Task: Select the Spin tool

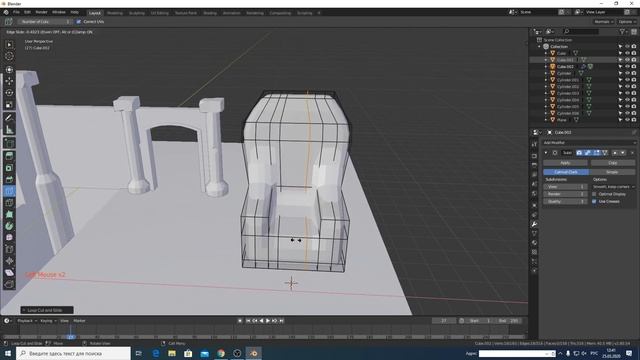Action: coord(9,226)
